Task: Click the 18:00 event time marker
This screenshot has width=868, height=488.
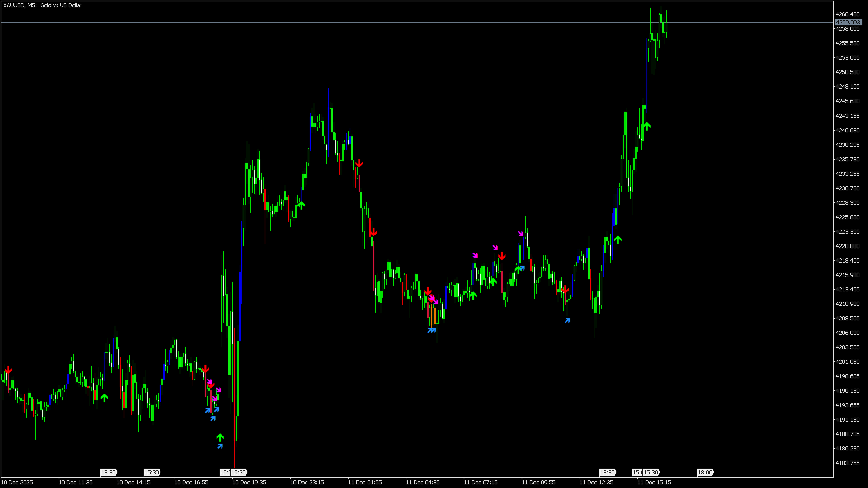Action: (705, 472)
